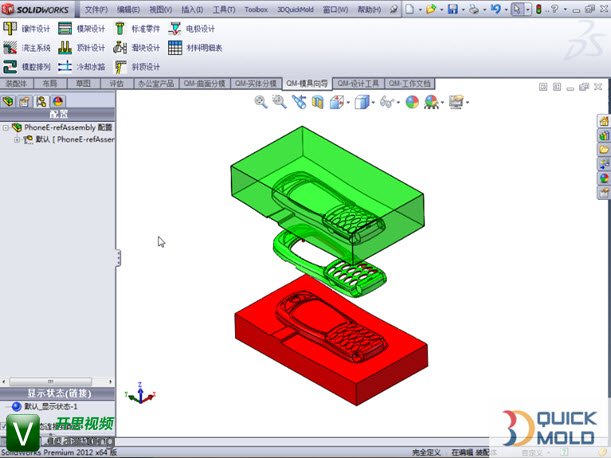The width and height of the screenshot is (611, 458).
Task: Click the Rebuild traffic light icon
Action: 539,9
